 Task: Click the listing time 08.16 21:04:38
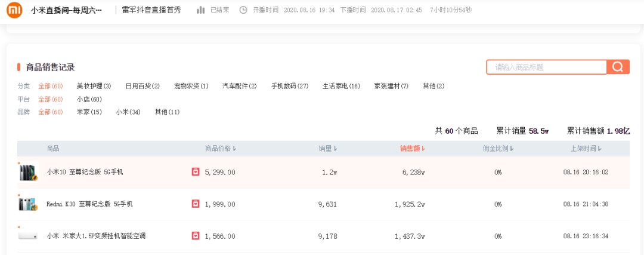[586, 204]
